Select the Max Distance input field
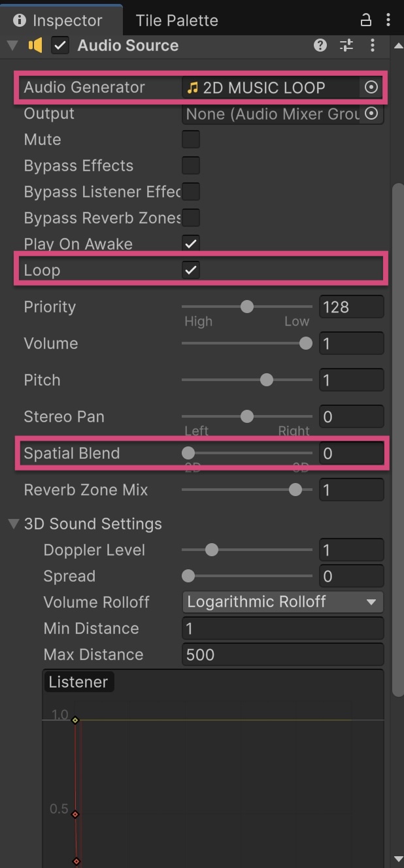Viewport: 404px width, 868px height. click(281, 654)
